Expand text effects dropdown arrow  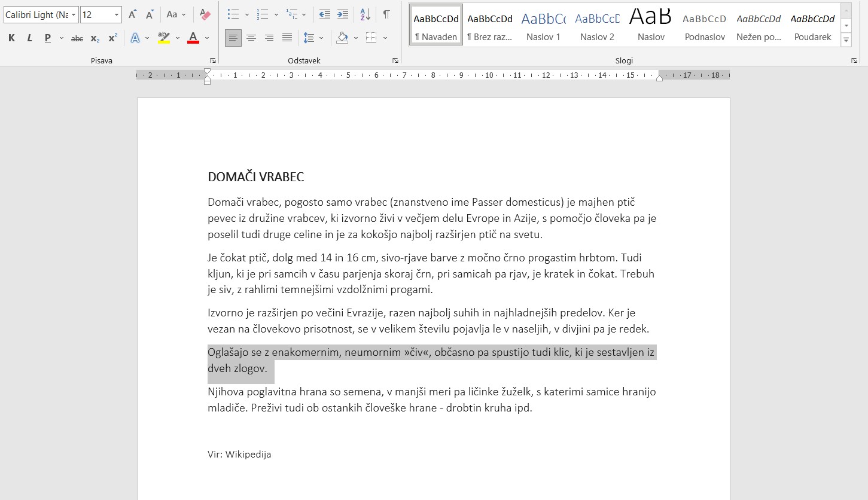point(148,38)
